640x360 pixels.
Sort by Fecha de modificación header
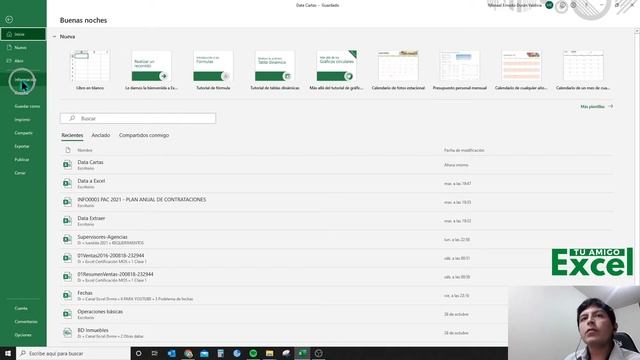[x=464, y=150]
